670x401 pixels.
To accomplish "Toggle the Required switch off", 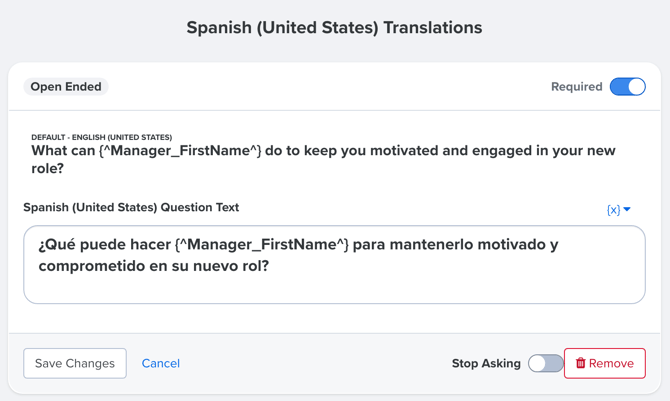I will tap(627, 86).
